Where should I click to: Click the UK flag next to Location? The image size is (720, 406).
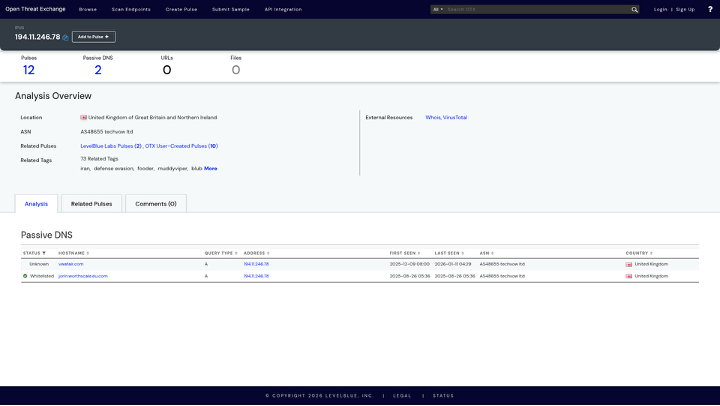pos(84,117)
